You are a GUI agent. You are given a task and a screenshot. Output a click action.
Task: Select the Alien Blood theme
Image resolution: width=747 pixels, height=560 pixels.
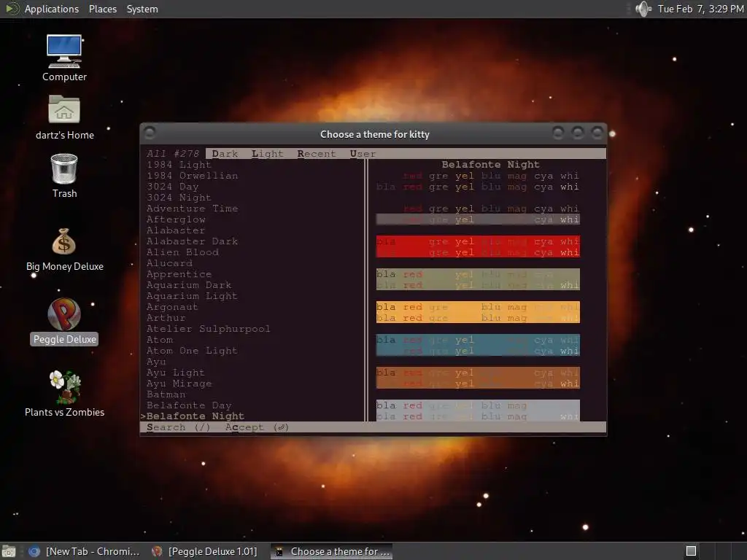tap(182, 252)
